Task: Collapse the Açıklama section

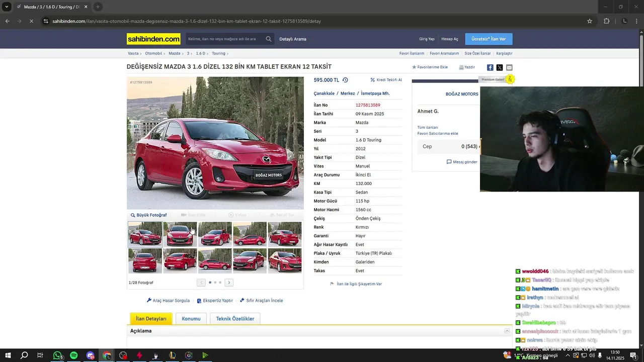Action: [x=507, y=331]
